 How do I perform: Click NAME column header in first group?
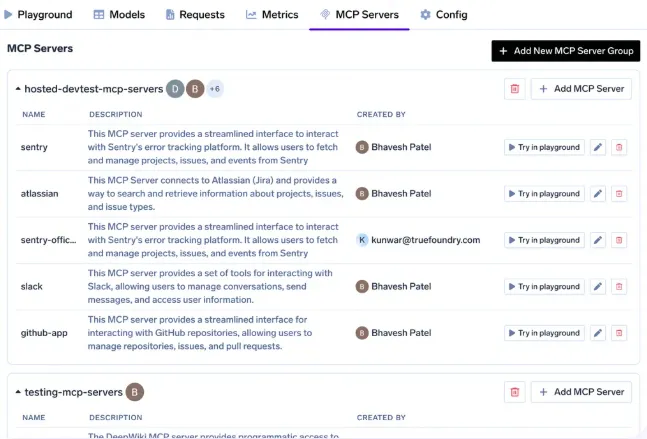click(x=34, y=115)
